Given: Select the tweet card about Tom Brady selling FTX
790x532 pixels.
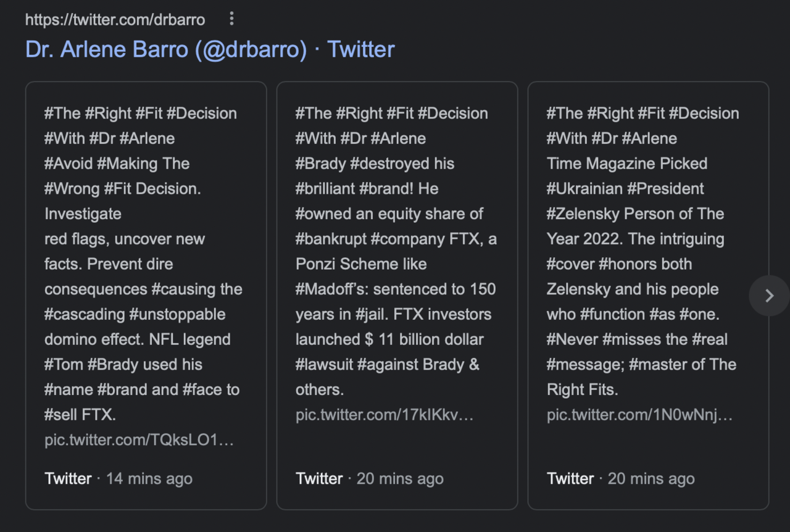Looking at the screenshot, I should [146, 296].
